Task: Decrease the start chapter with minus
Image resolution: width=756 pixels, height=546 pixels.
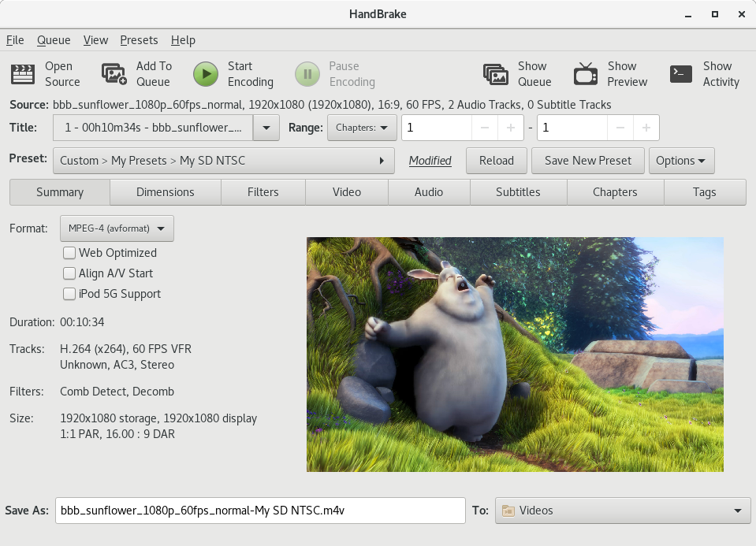Action: [485, 128]
